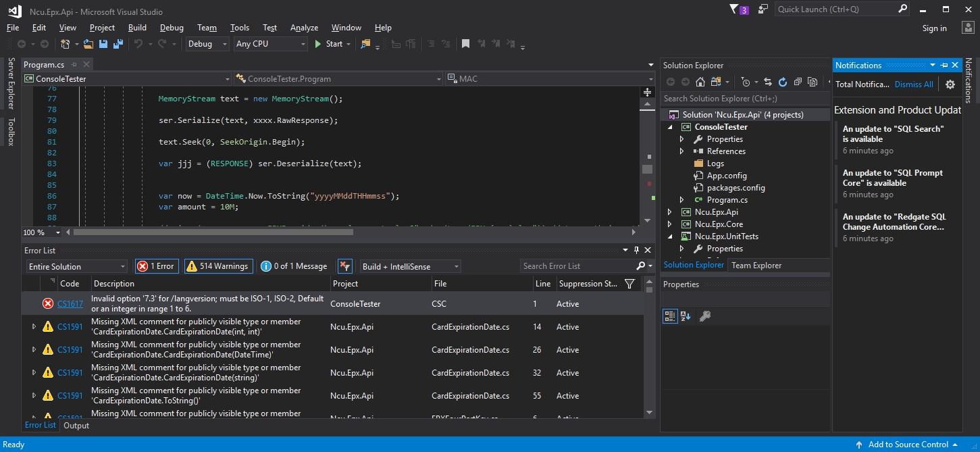This screenshot has width=980, height=452.
Task: Open the Debug menu
Action: [x=171, y=28]
